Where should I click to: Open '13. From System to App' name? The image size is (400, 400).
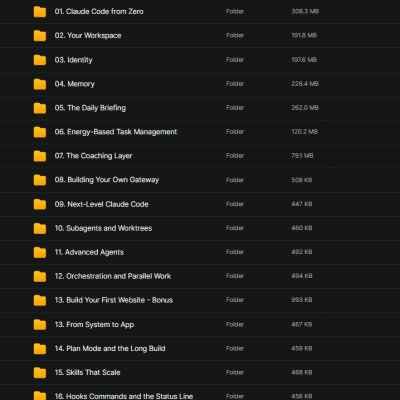(x=94, y=324)
